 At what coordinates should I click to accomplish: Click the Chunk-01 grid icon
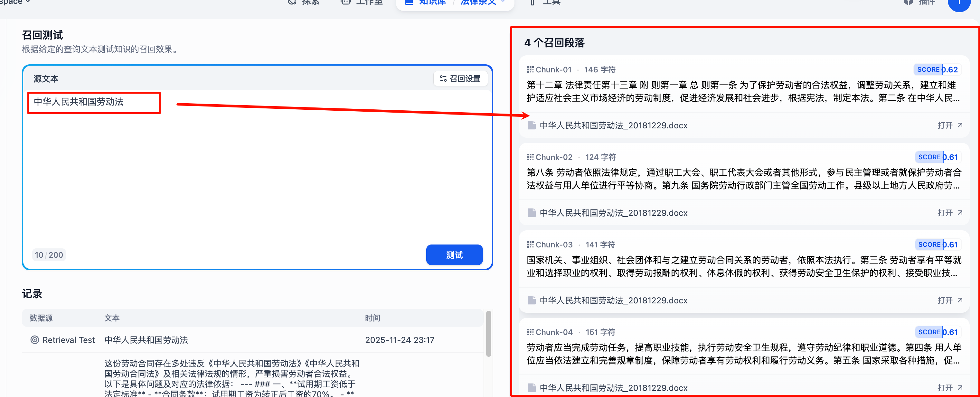tap(530, 69)
